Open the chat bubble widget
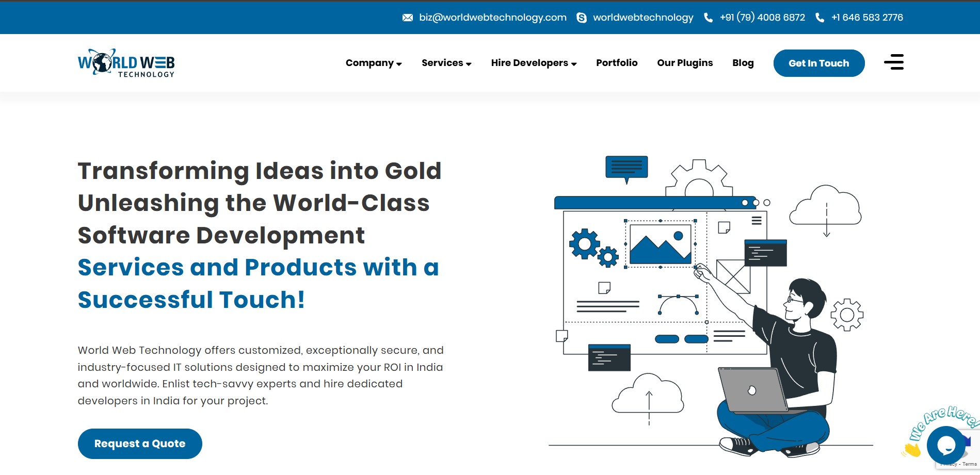Screen dimensions: 980x475 pos(945,445)
